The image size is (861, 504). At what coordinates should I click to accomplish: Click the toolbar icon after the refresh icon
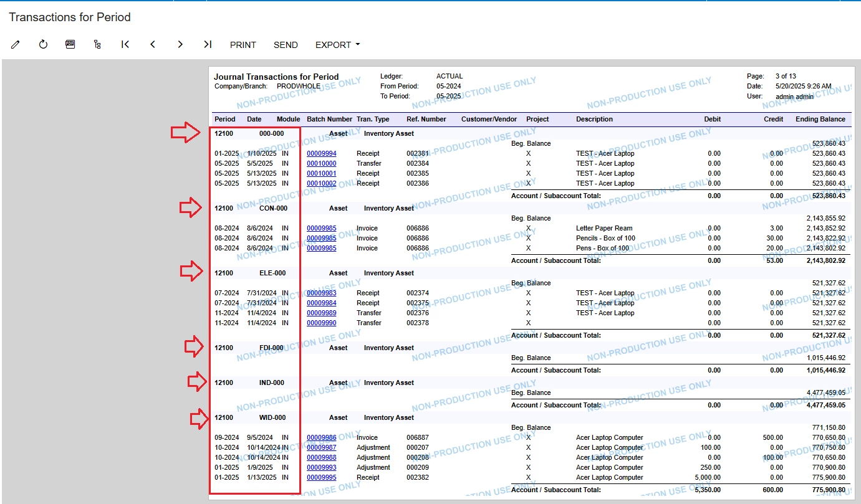click(70, 45)
